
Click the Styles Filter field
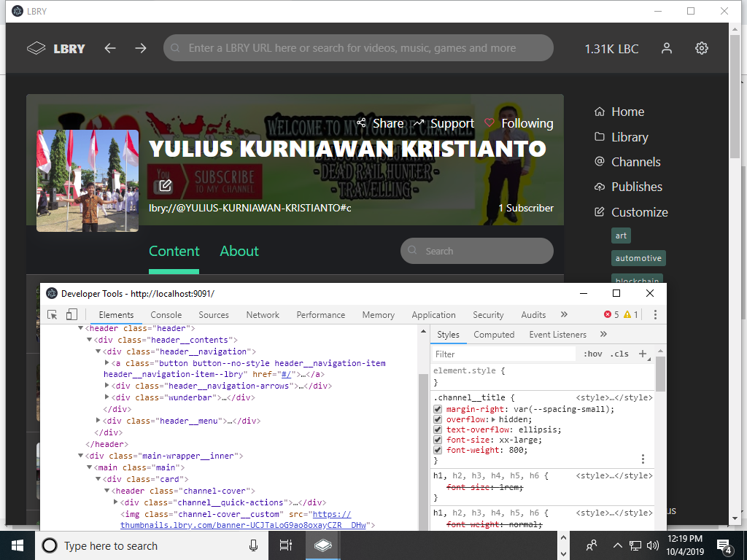503,354
